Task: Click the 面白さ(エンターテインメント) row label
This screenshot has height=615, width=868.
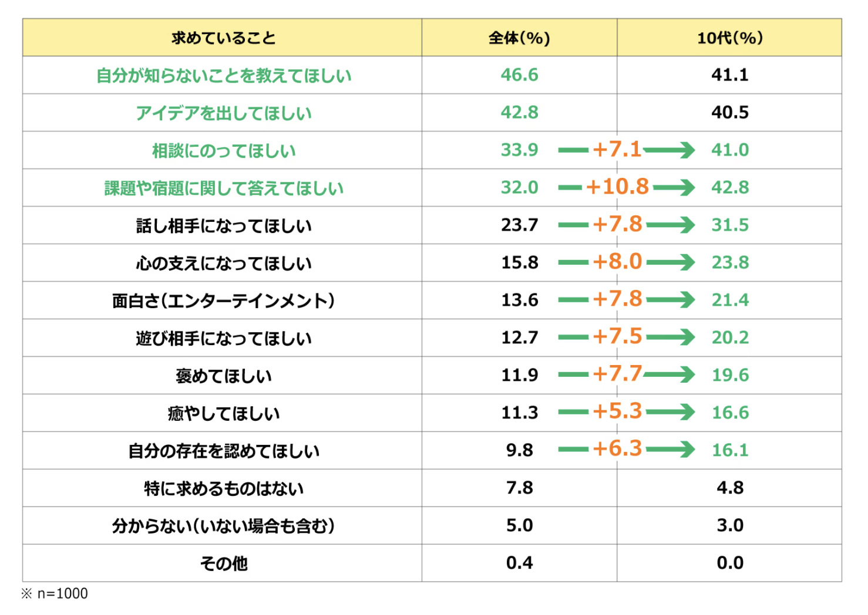Action: [223, 300]
